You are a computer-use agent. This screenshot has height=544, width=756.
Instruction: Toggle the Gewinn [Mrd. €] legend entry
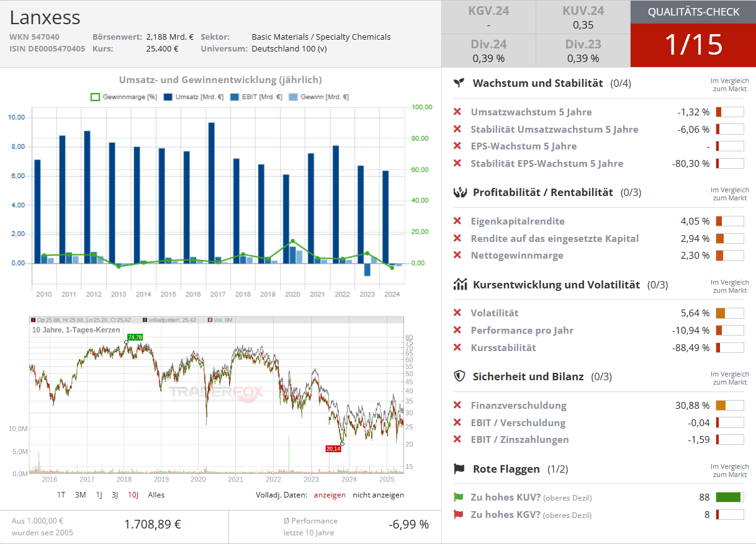coord(319,97)
